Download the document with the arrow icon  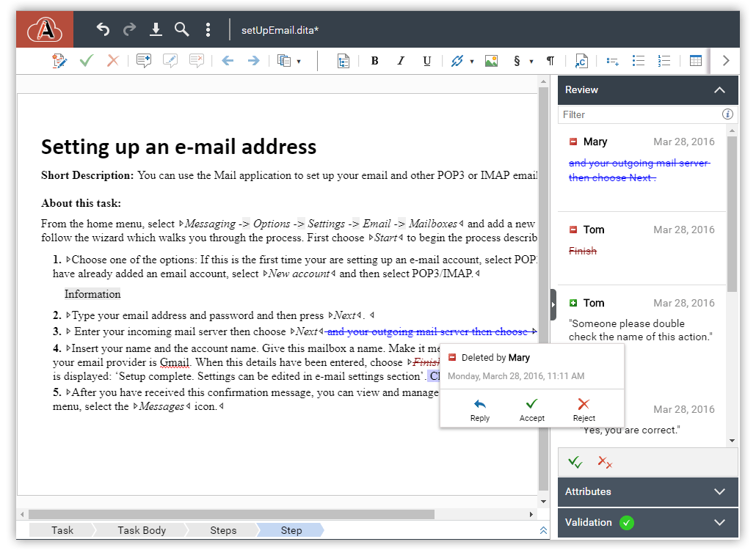point(156,29)
